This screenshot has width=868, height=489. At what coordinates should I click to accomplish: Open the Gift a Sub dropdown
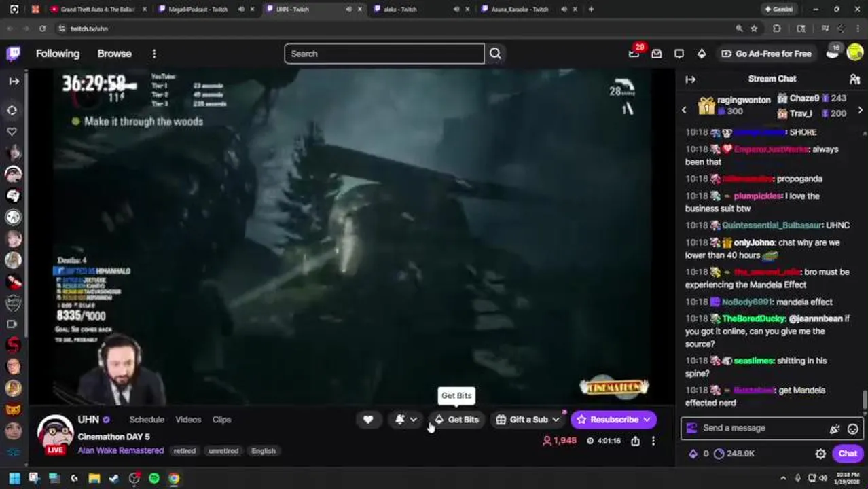pos(528,420)
